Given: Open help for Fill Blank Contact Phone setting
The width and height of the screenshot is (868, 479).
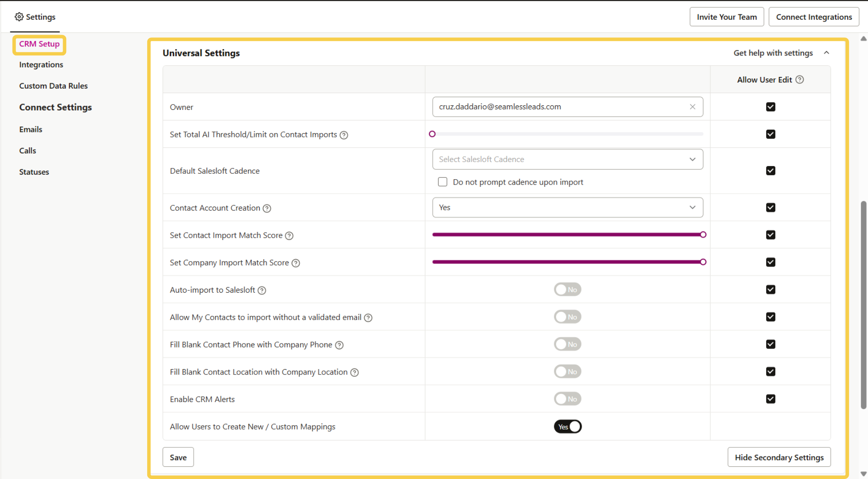Looking at the screenshot, I should pos(339,345).
